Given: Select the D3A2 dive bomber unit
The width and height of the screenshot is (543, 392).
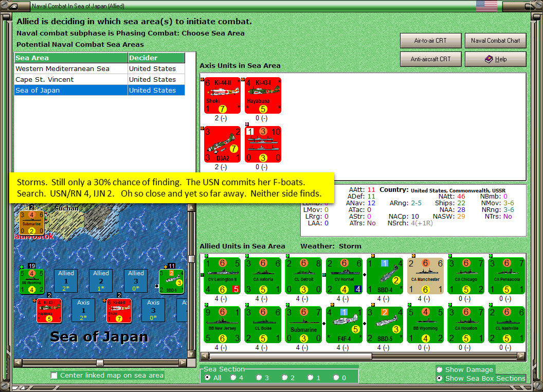Looking at the screenshot, I should click(x=222, y=145).
